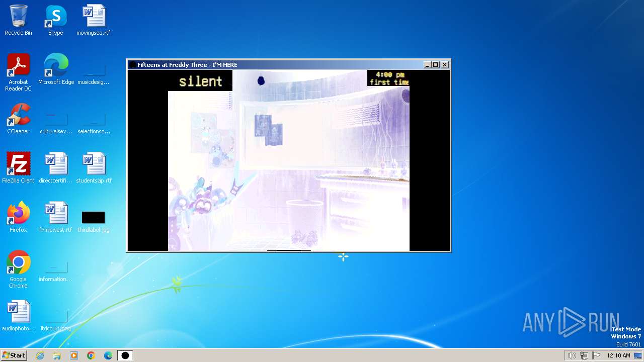Screen dimensions: 644x362
Task: Launch FileZilla Client shortcut
Action: tap(18, 168)
